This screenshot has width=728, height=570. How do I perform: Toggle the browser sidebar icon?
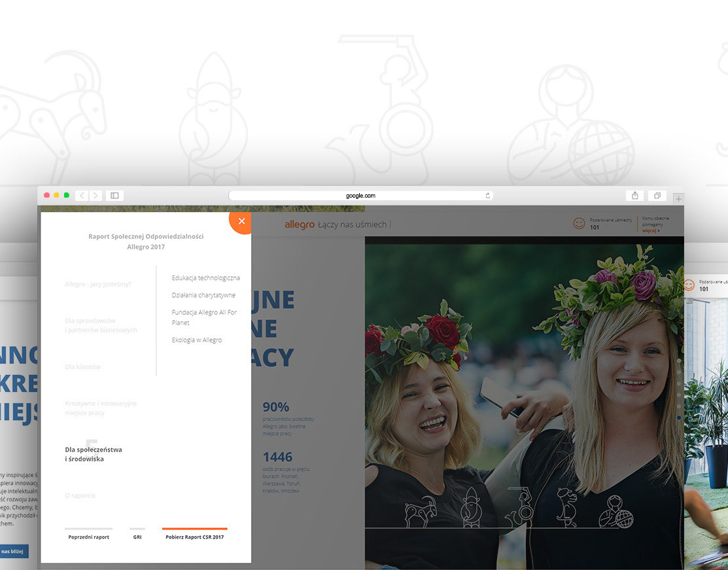point(114,196)
